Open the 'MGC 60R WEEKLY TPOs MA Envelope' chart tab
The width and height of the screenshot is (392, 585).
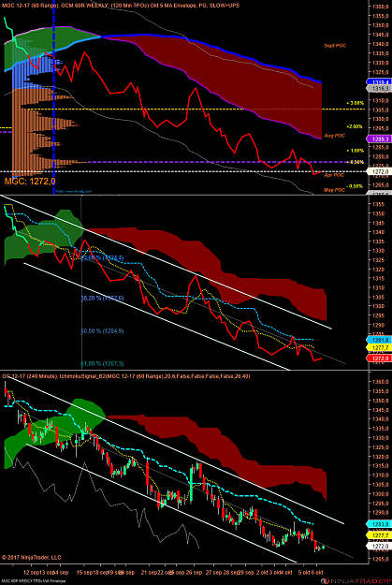click(32, 581)
